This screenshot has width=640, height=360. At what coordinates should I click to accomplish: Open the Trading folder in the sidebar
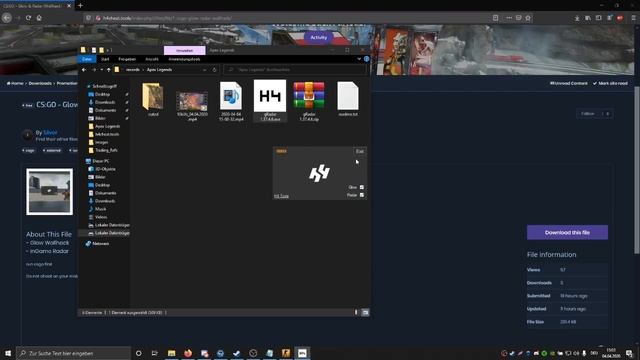point(106,150)
